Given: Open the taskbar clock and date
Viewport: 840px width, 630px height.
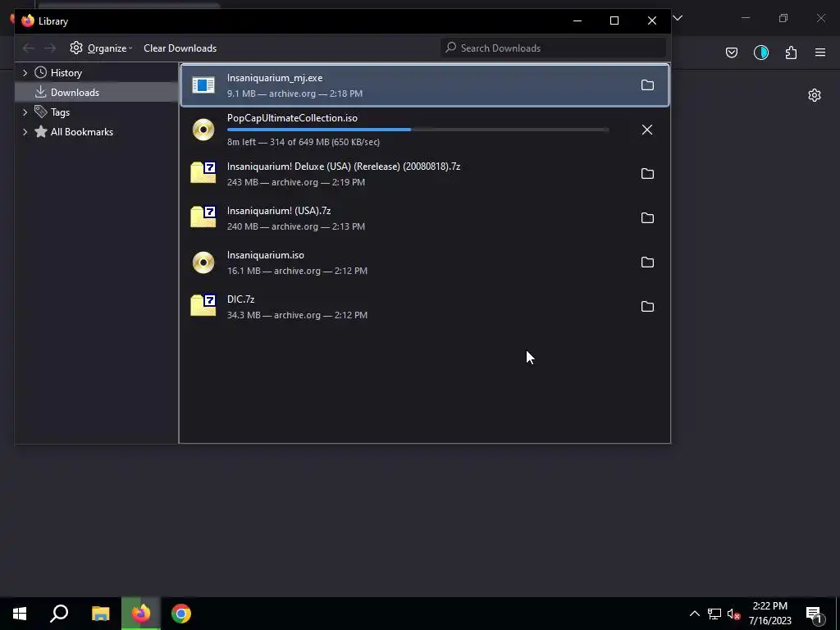Looking at the screenshot, I should tap(769, 614).
